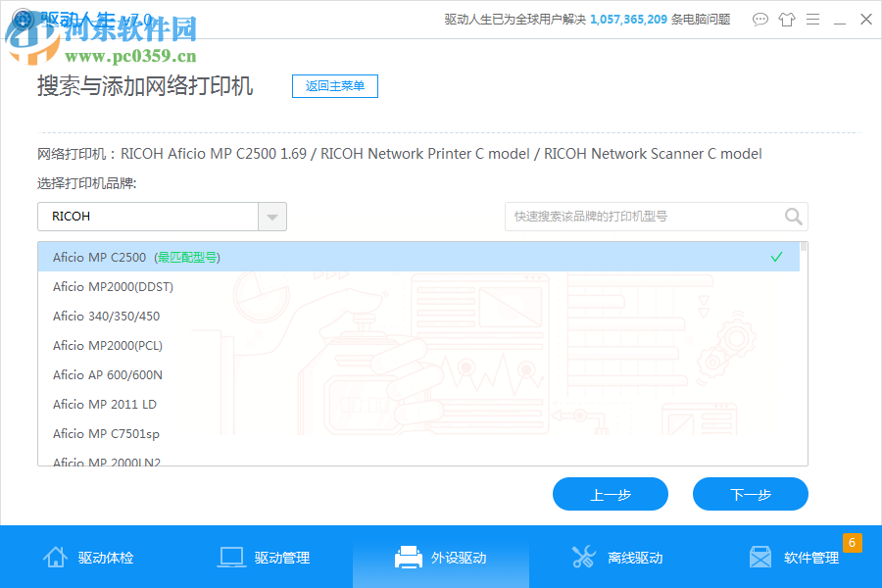Toggle the green checkmark beside Aficio MP C2500
Screen dimensions: 882x588
click(x=776, y=256)
